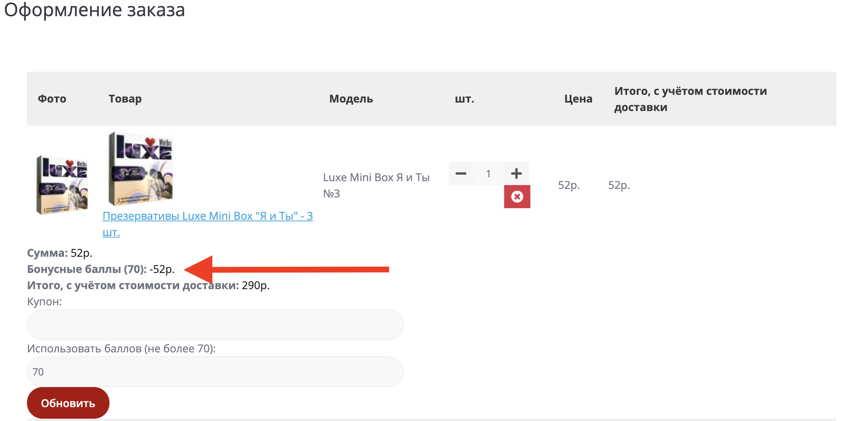Click the quantity field showing 1
Image resolution: width=868 pixels, height=421 pixels.
(x=488, y=173)
